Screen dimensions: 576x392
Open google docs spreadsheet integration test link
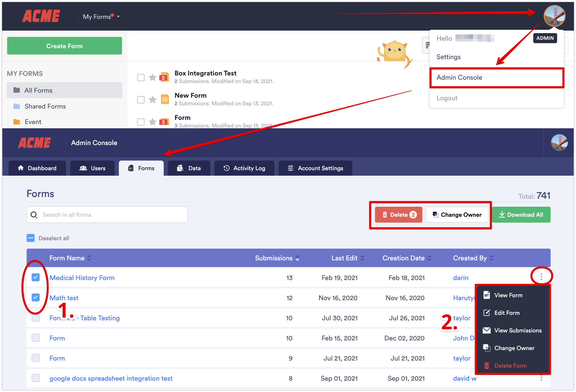pos(111,379)
